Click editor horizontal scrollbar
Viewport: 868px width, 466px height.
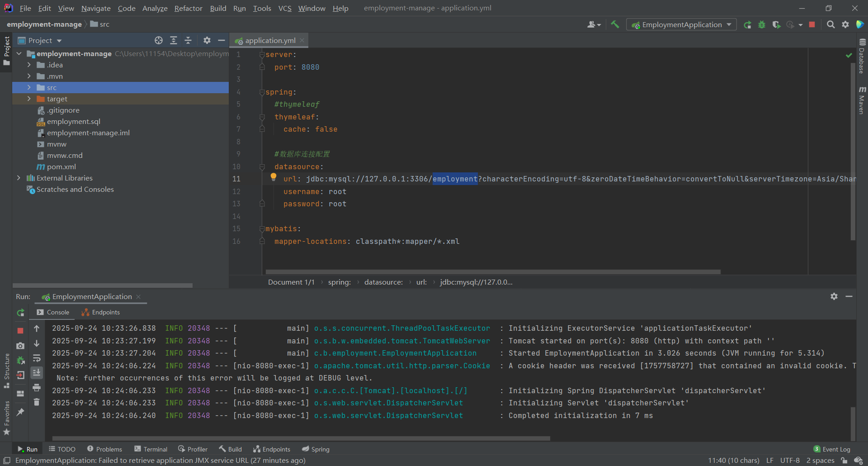click(x=493, y=272)
